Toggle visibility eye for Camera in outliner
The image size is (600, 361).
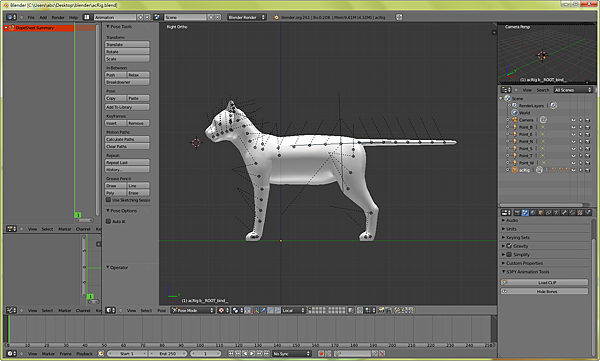[573, 120]
